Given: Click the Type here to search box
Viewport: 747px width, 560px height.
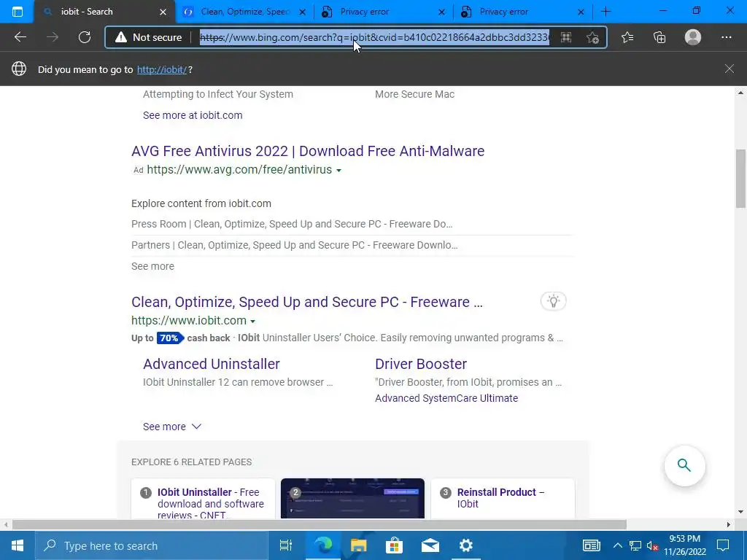Looking at the screenshot, I should (152, 545).
